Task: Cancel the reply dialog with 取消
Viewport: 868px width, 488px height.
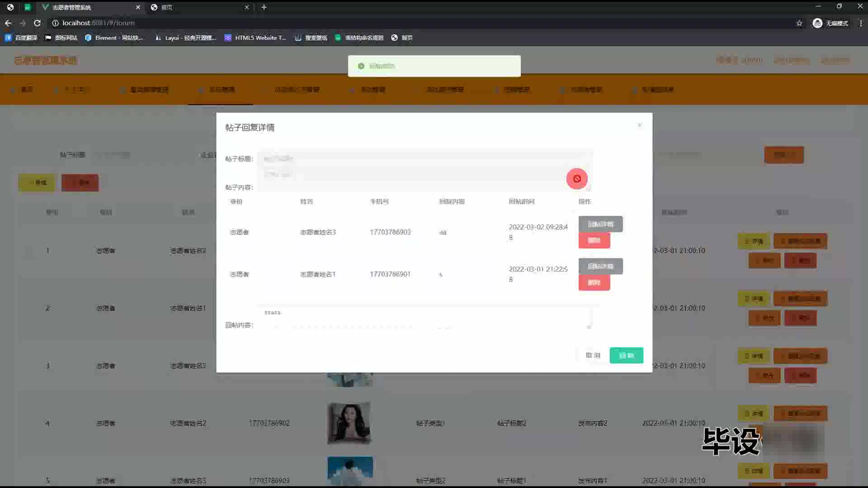Action: coord(593,355)
